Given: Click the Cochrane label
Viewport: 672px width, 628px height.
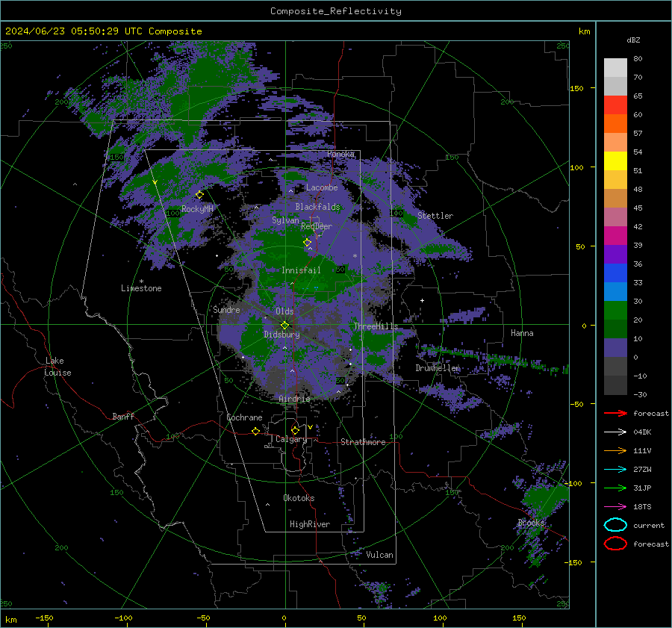Looking at the screenshot, I should tap(244, 417).
